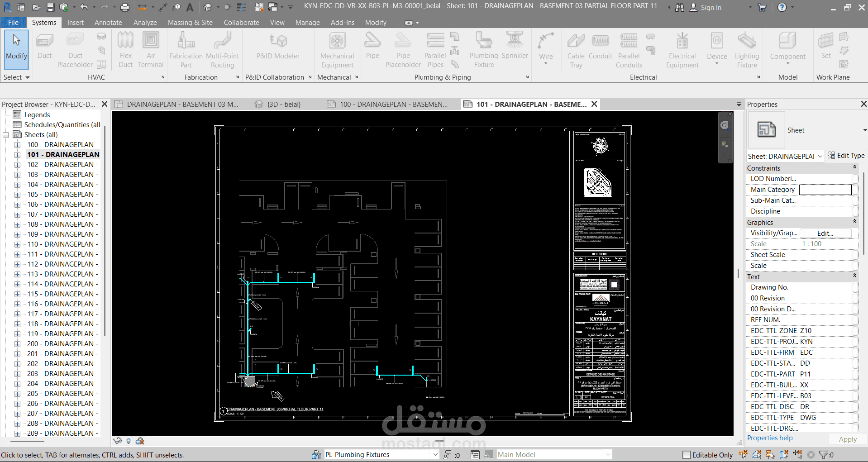Click the selection filter funnel icon

(x=824, y=455)
